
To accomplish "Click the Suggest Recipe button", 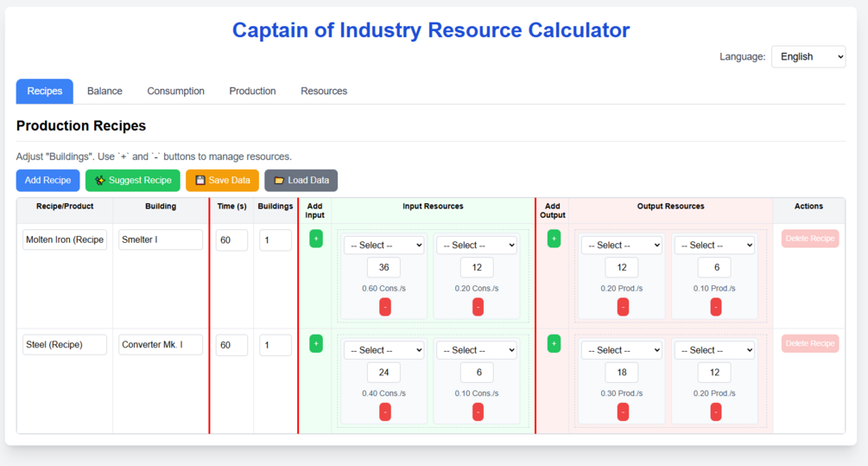I will click(x=133, y=181).
